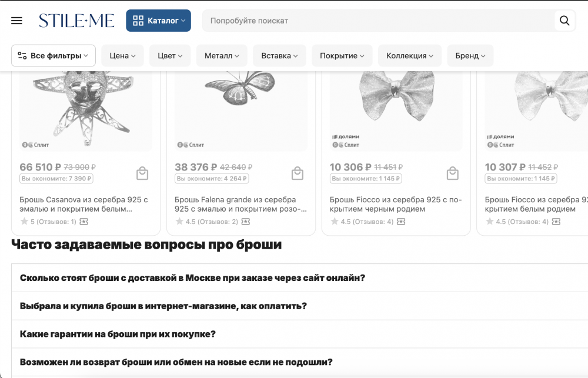Image resolution: width=588 pixels, height=378 pixels.
Task: Open the Каталог menu
Action: click(x=158, y=20)
